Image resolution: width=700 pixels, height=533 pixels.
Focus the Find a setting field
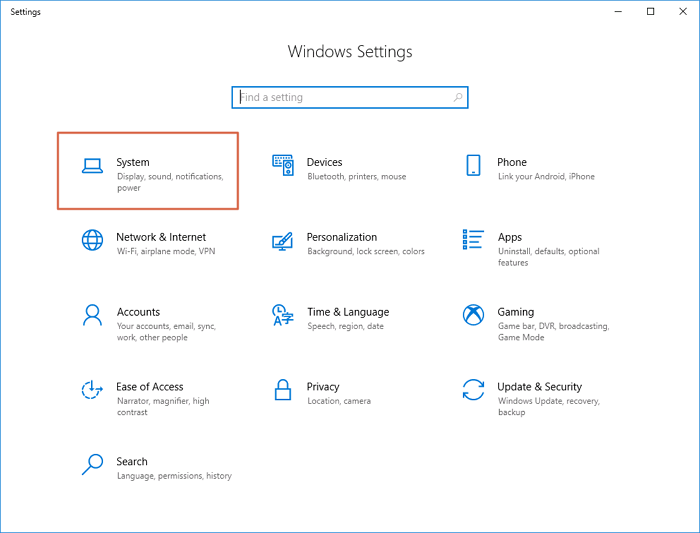pyautogui.click(x=350, y=97)
